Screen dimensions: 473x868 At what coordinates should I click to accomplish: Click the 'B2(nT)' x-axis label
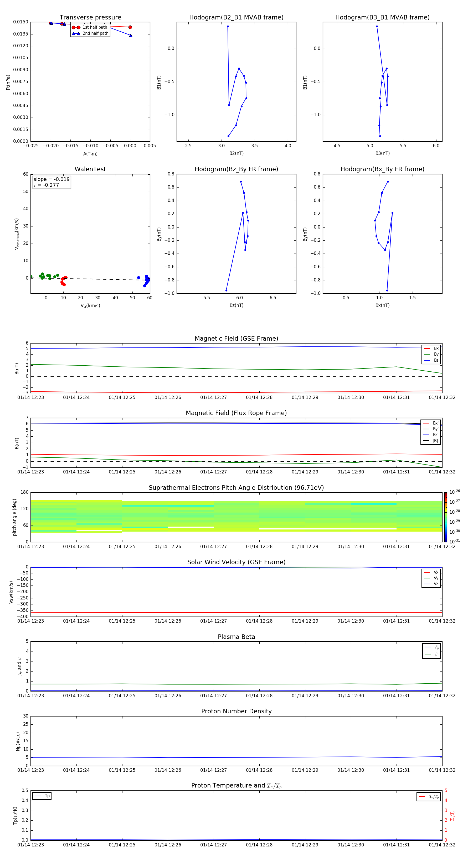236,153
